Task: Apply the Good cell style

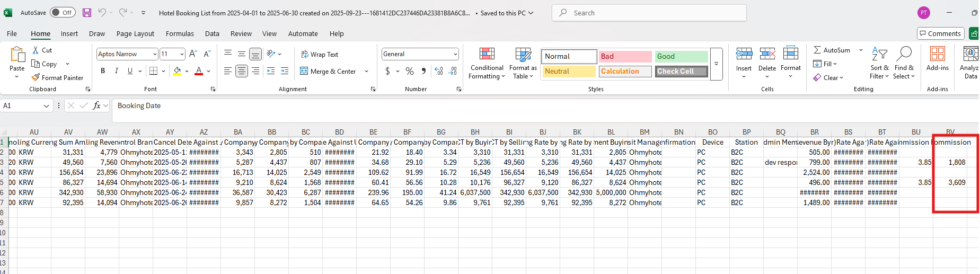Action: pyautogui.click(x=681, y=56)
